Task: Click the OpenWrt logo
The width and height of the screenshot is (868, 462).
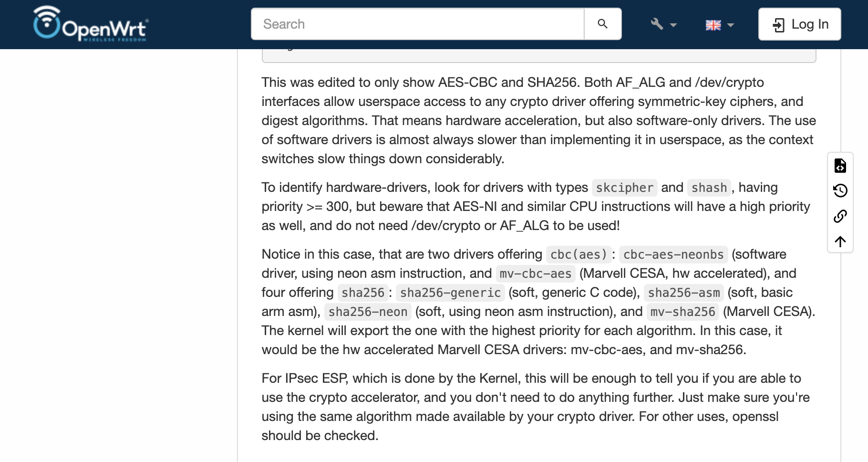Action: pos(91,24)
